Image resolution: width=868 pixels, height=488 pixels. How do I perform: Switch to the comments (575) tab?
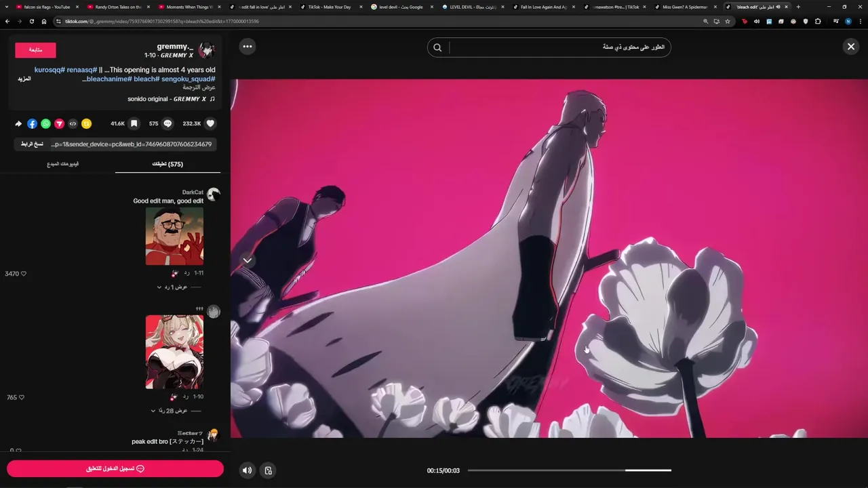(167, 164)
